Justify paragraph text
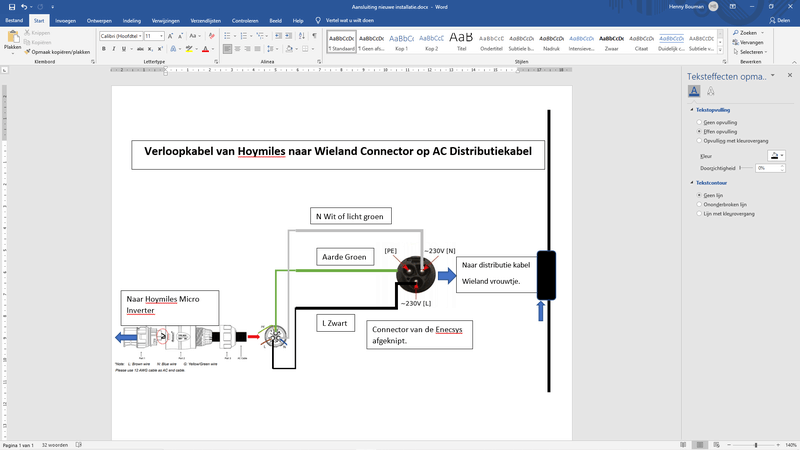Screen dimensions: 800x450 pyautogui.click(x=257, y=49)
